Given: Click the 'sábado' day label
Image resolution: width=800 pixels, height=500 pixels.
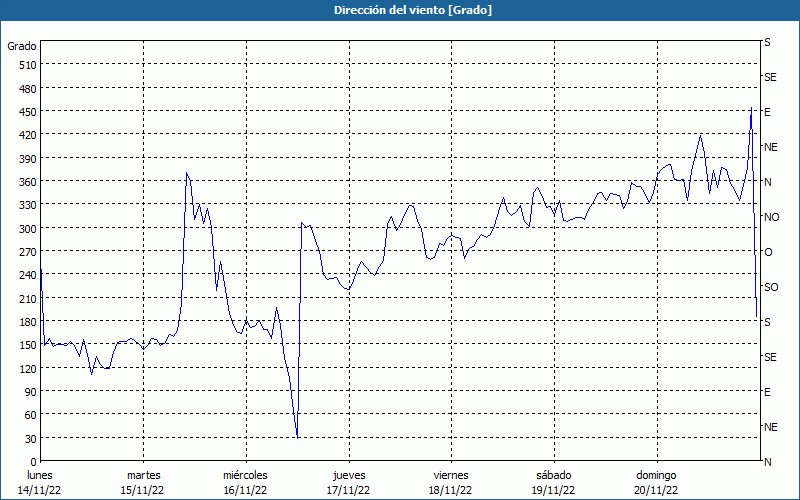Looking at the screenshot, I should pyautogui.click(x=554, y=476).
